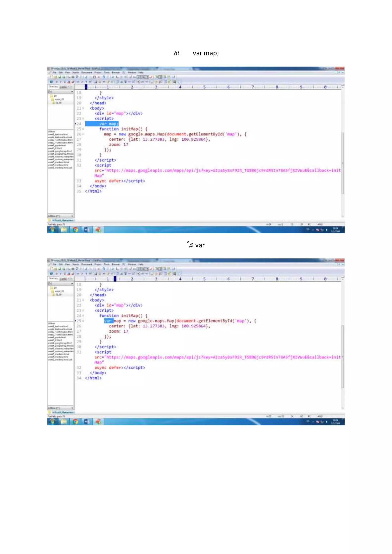This screenshot has height=554, width=392.
Task: Collapse the body fold marker at line 21, upper editor
Action: click(x=83, y=108)
